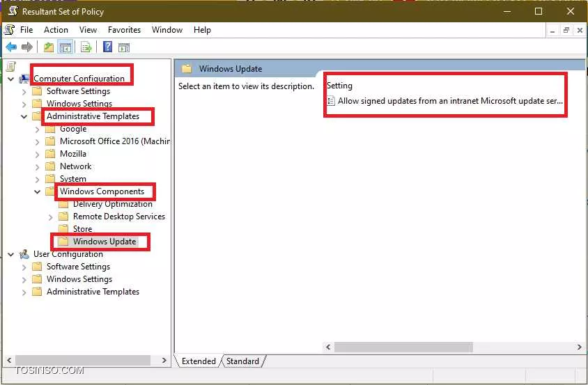Viewport: 588px width, 385px height.
Task: Expand the Mozilla folder node
Action: click(x=37, y=154)
